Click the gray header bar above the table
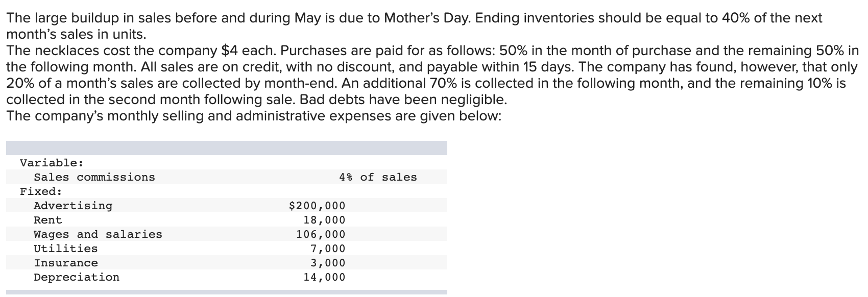868x297 pixels. [226, 148]
